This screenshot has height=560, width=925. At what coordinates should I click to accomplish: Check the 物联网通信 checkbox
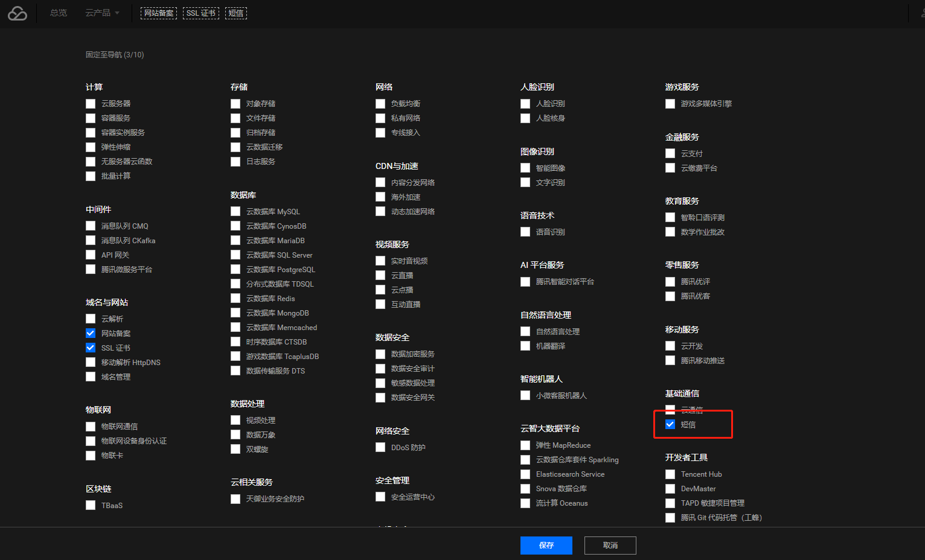point(91,427)
